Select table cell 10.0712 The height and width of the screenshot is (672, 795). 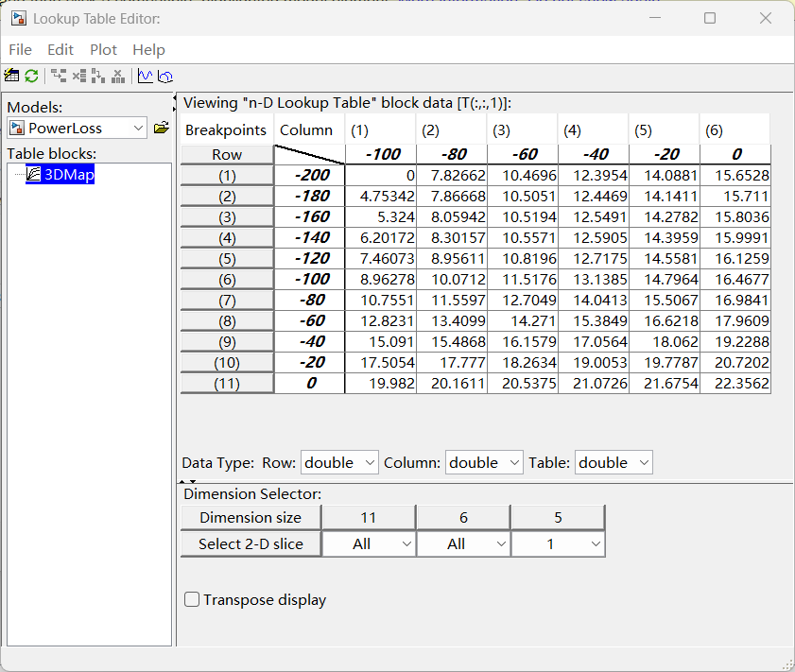tap(452, 279)
